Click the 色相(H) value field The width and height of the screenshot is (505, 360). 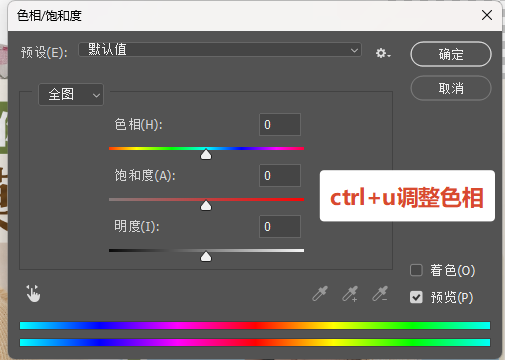[280, 125]
